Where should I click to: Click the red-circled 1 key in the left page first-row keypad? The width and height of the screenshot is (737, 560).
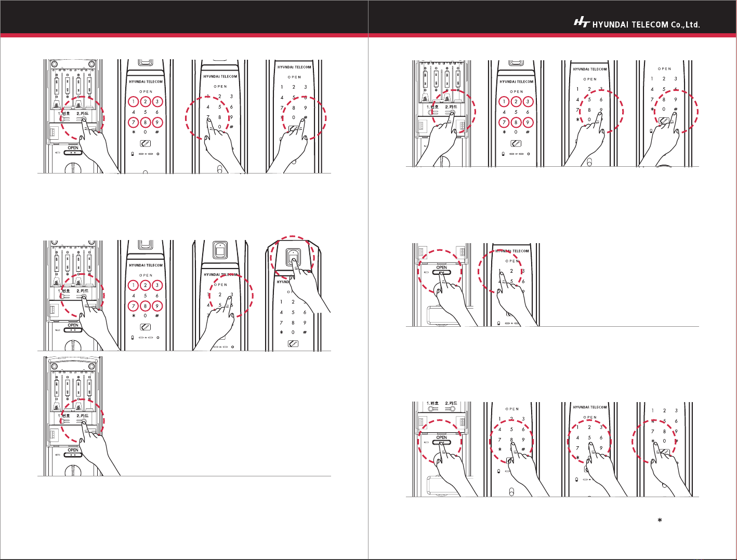point(134,102)
